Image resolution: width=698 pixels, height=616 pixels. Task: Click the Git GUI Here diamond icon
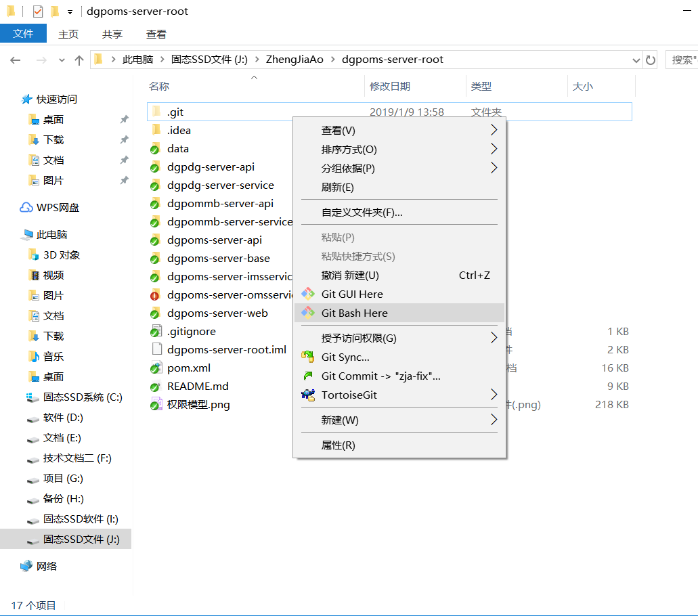307,294
